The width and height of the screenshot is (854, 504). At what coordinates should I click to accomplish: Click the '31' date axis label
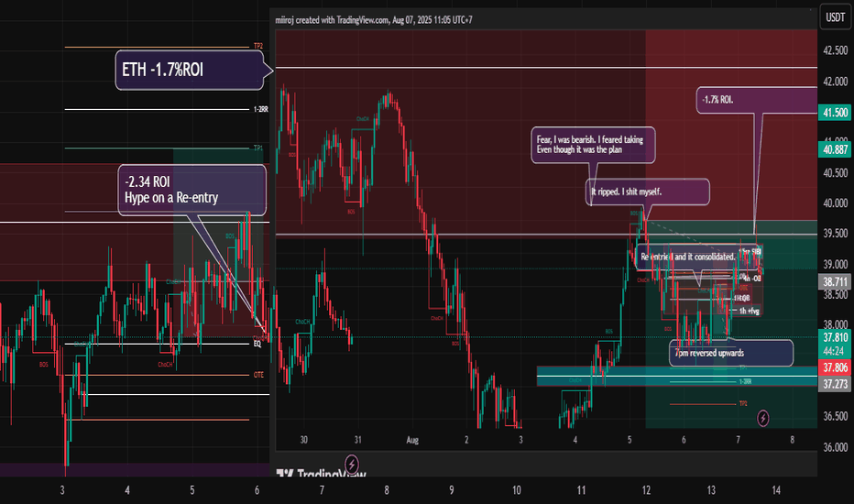[358, 440]
